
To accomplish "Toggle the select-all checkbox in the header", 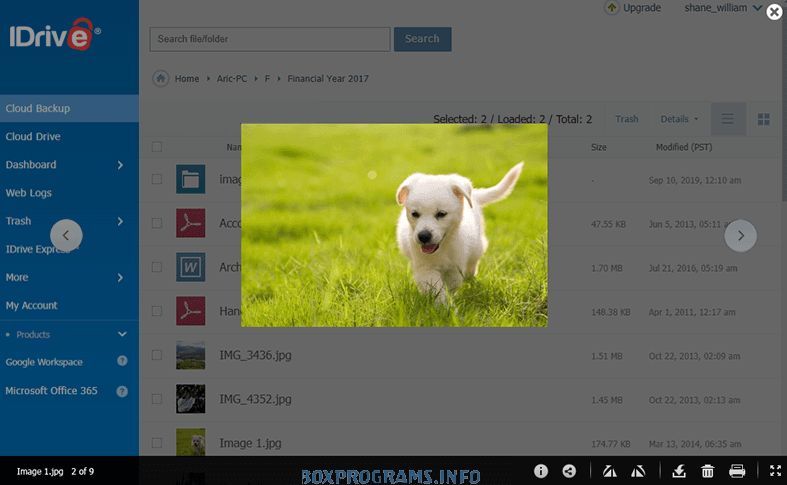I will pos(157,147).
